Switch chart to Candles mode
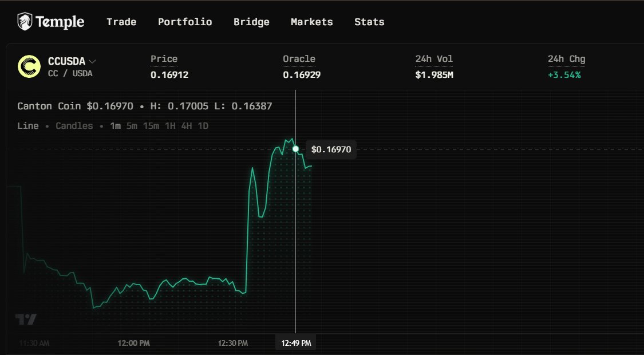This screenshot has height=355, width=644. (74, 126)
